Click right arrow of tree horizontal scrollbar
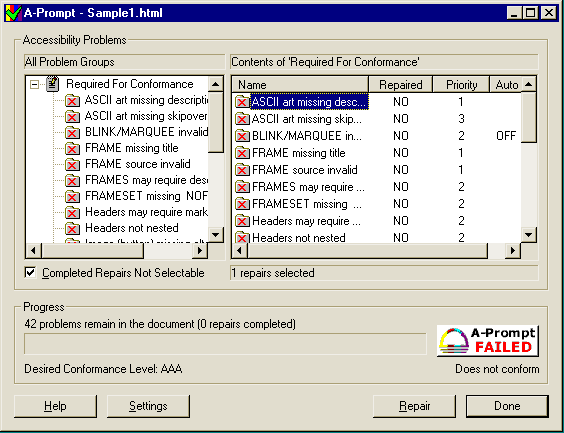Screen dimensions: 564x433 pyautogui.click(x=200, y=251)
